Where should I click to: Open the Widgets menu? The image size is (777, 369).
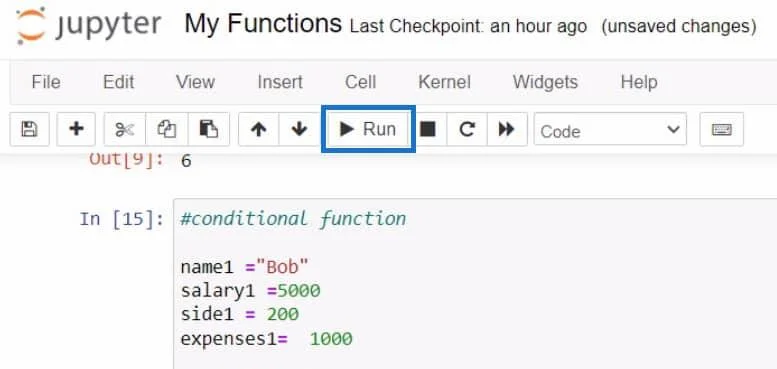[545, 82]
